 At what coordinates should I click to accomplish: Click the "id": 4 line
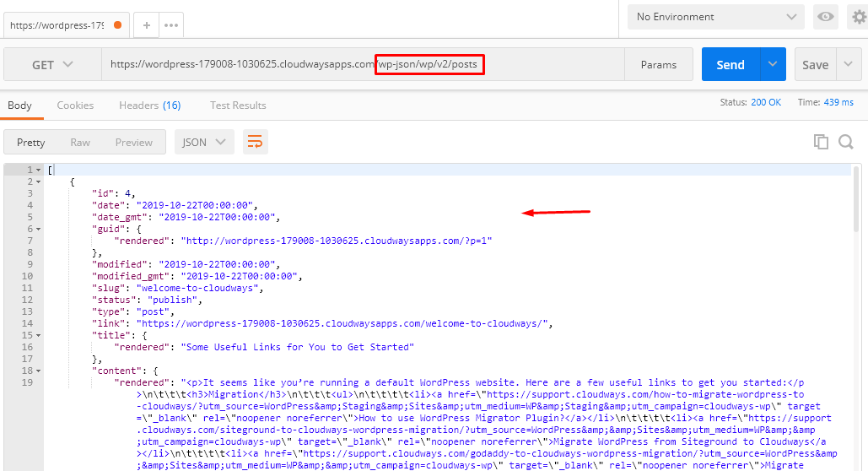(114, 193)
